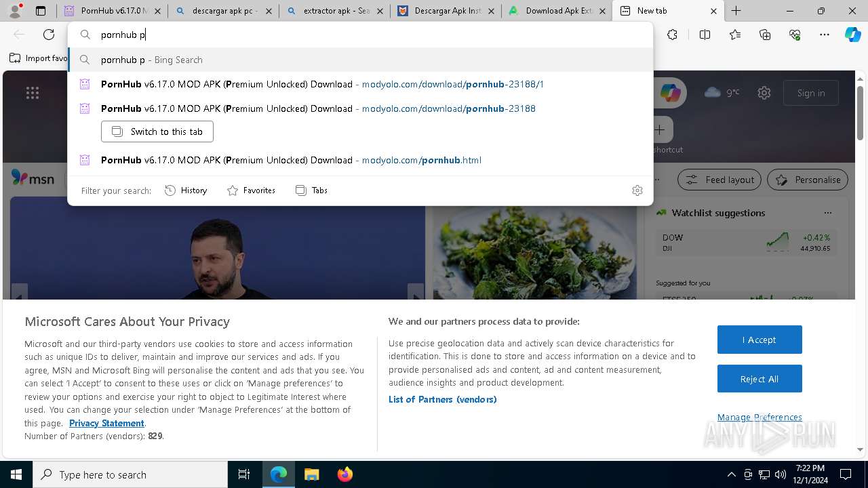Filter search by History

186,190
